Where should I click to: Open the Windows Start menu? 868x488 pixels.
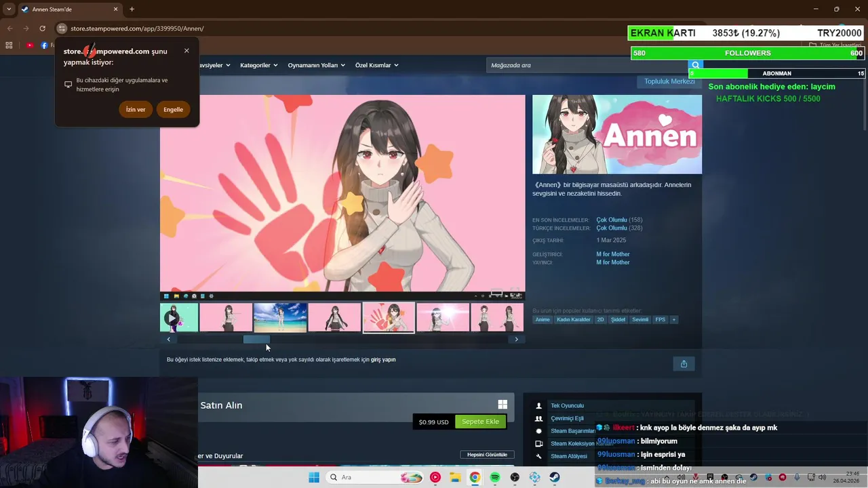tap(314, 477)
